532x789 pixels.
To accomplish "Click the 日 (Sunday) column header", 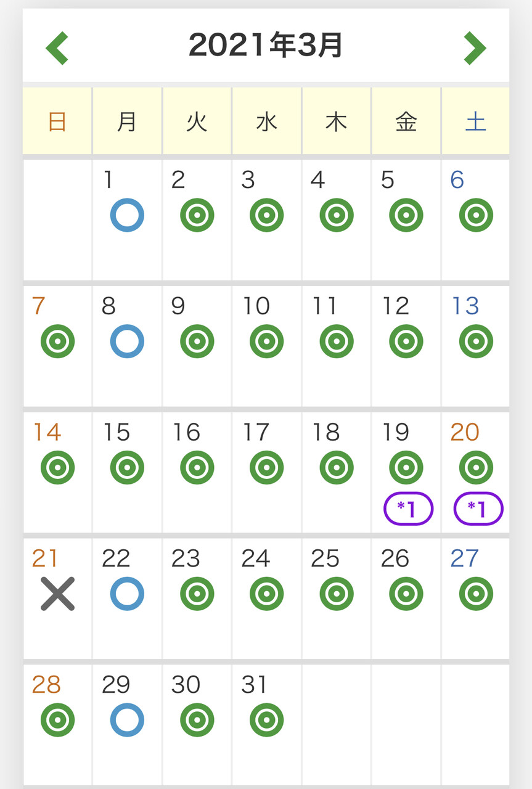I will [x=57, y=121].
